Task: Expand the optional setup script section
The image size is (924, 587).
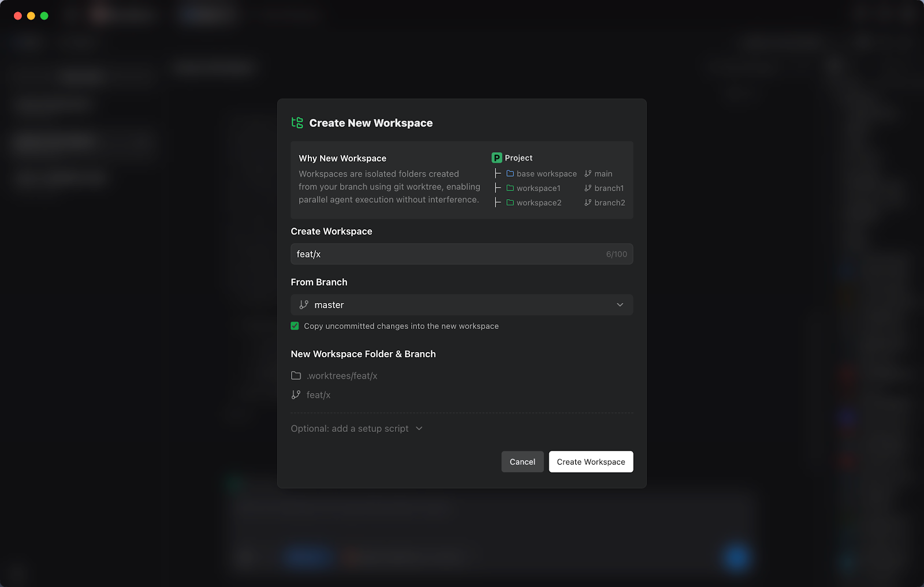Action: click(x=419, y=428)
